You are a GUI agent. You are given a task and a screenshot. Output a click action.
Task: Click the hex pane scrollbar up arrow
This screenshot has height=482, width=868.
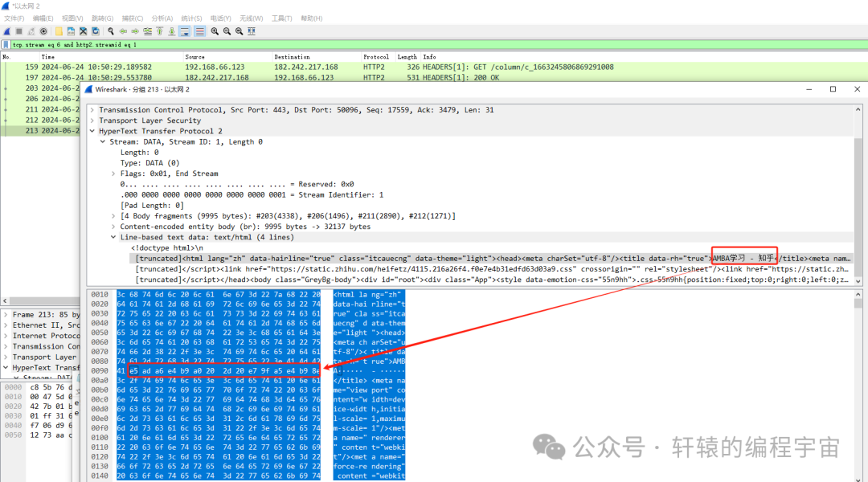(x=858, y=294)
